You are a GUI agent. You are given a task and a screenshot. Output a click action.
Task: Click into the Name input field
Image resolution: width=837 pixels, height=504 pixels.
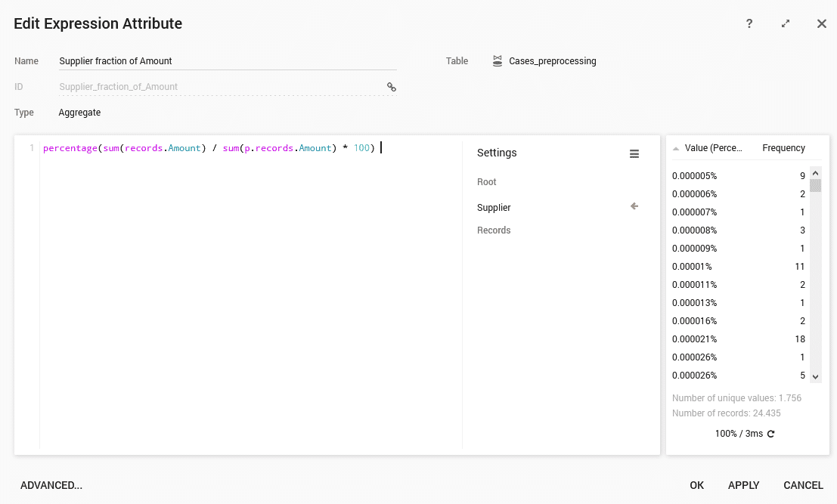point(227,61)
